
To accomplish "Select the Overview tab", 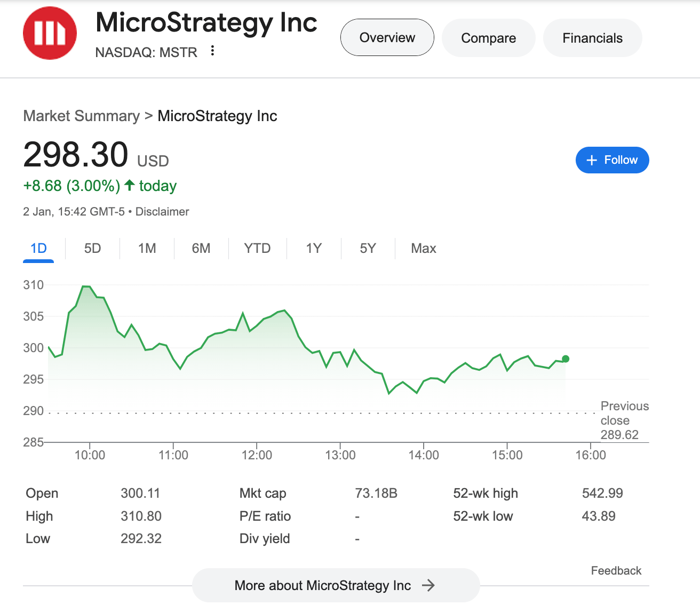I will coord(387,38).
